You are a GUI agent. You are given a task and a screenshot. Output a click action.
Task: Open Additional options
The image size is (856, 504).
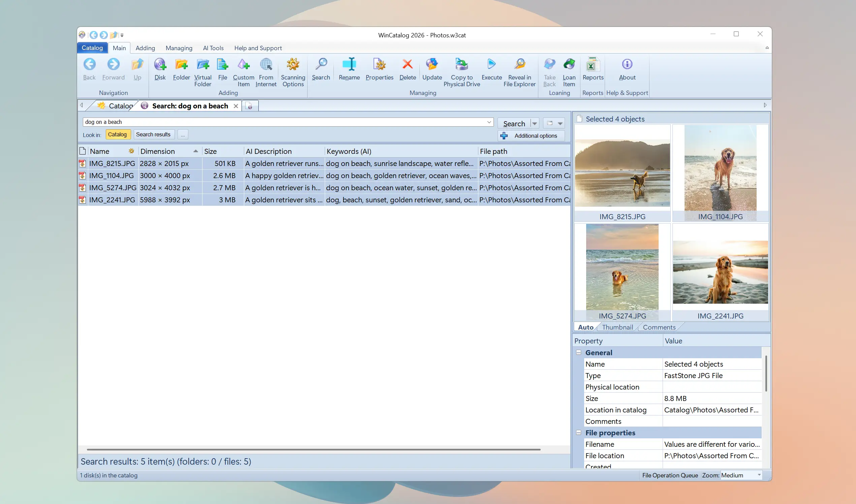[x=531, y=135]
